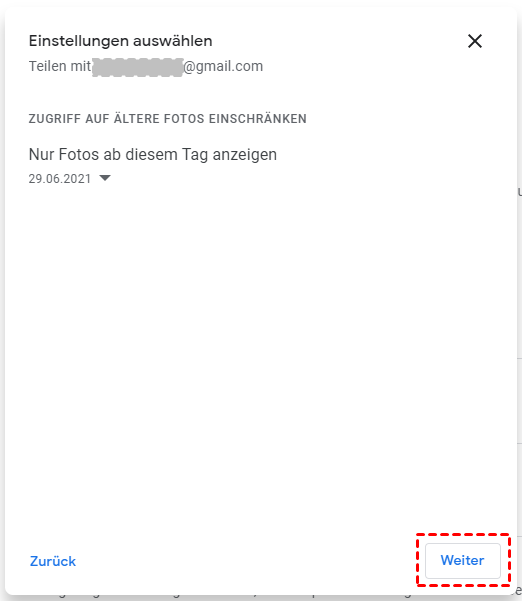
Task: Click the word 'EINSCHRÄNKEN' in the section heading
Action: [258, 118]
